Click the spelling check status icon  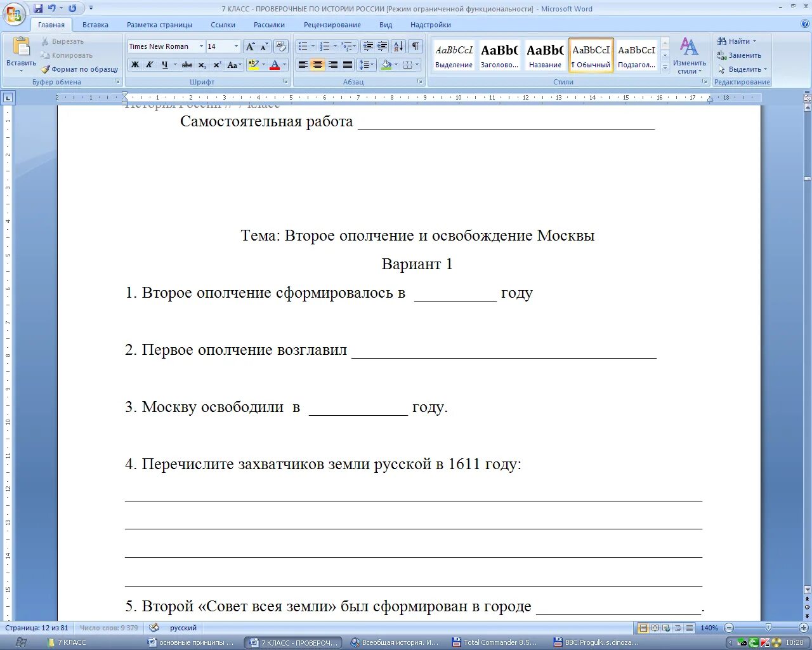[x=154, y=628]
